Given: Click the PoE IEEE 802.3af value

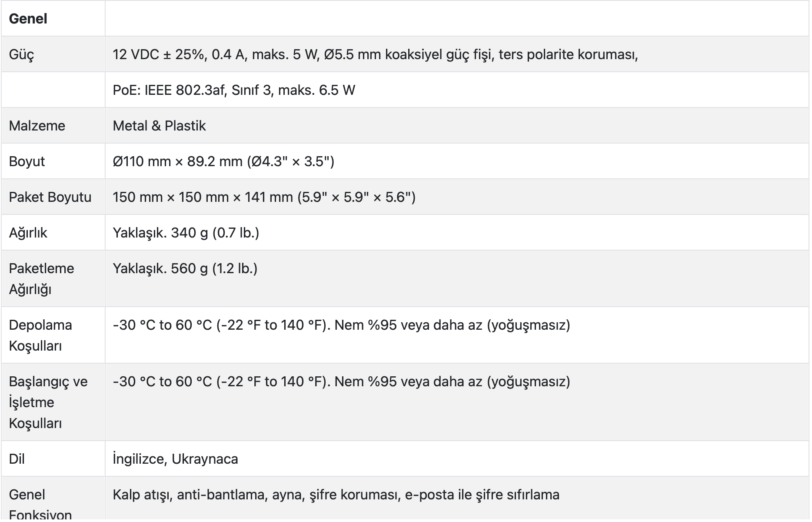Looking at the screenshot, I should click(x=234, y=90).
